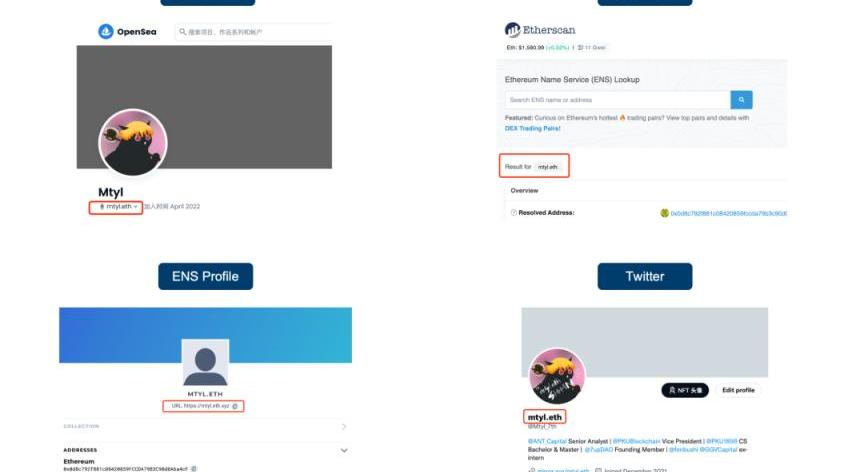This screenshot has width=864, height=472.
Task: Click the Twitter heading tab
Action: pyautogui.click(x=645, y=276)
